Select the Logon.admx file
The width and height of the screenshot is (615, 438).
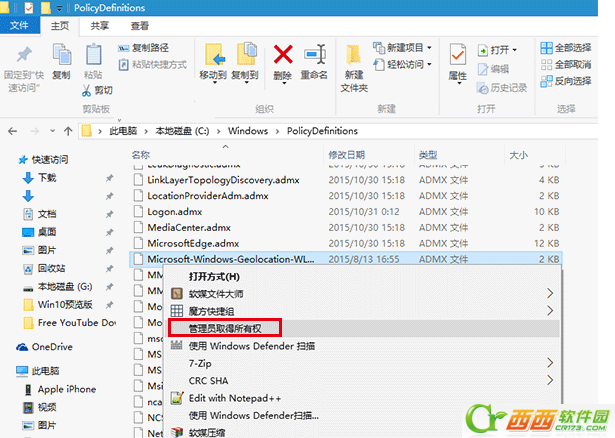346,212
